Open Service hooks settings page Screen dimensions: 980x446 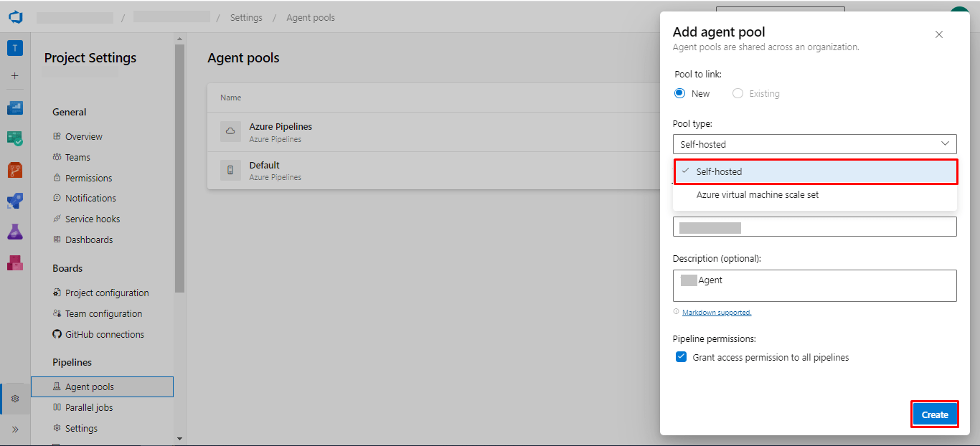pyautogui.click(x=93, y=219)
